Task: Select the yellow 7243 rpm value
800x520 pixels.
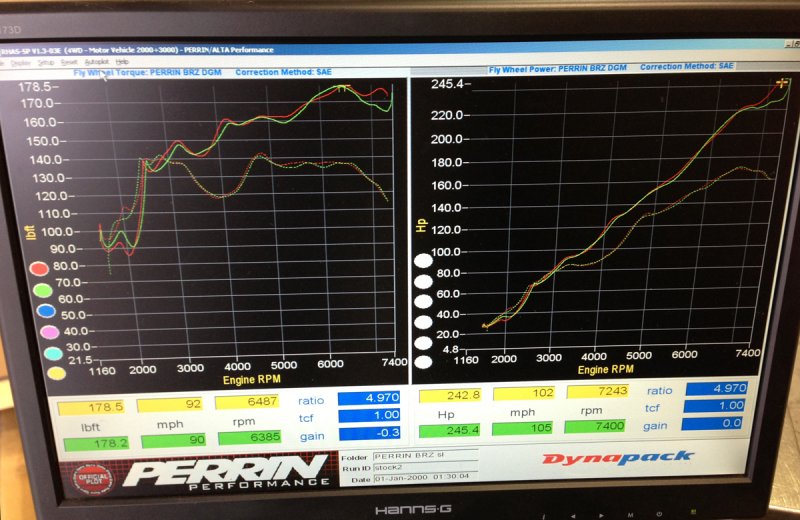Action: (x=597, y=391)
